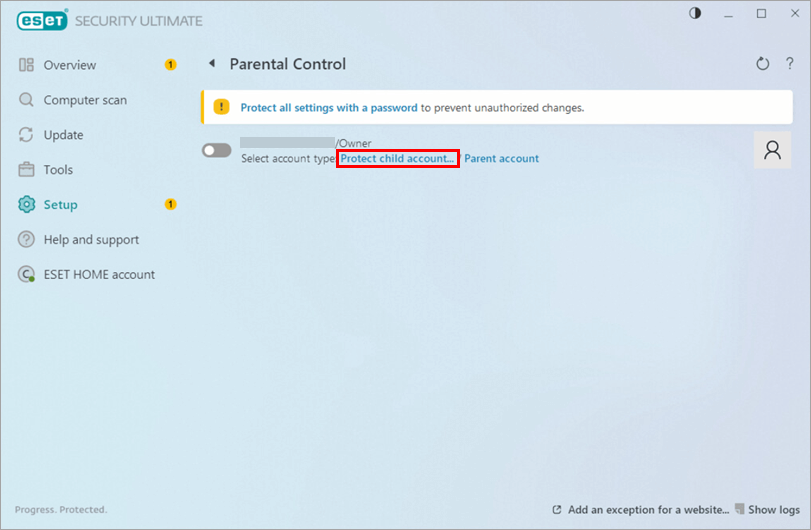Click the ESET HOME account icon
811x530 pixels.
(x=27, y=275)
